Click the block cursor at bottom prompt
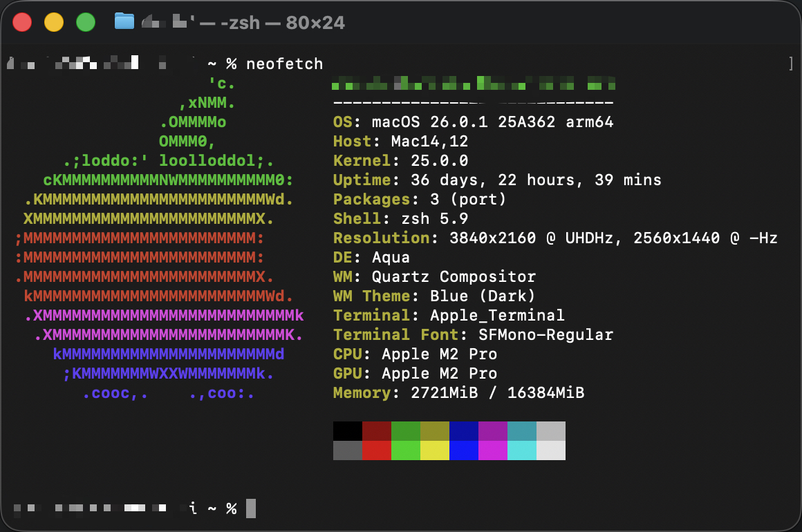The image size is (802, 532). pyautogui.click(x=251, y=509)
